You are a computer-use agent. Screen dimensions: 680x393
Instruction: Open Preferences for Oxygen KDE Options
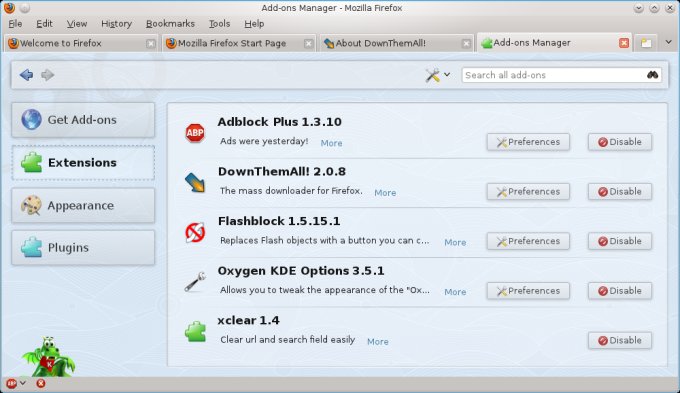(x=528, y=291)
